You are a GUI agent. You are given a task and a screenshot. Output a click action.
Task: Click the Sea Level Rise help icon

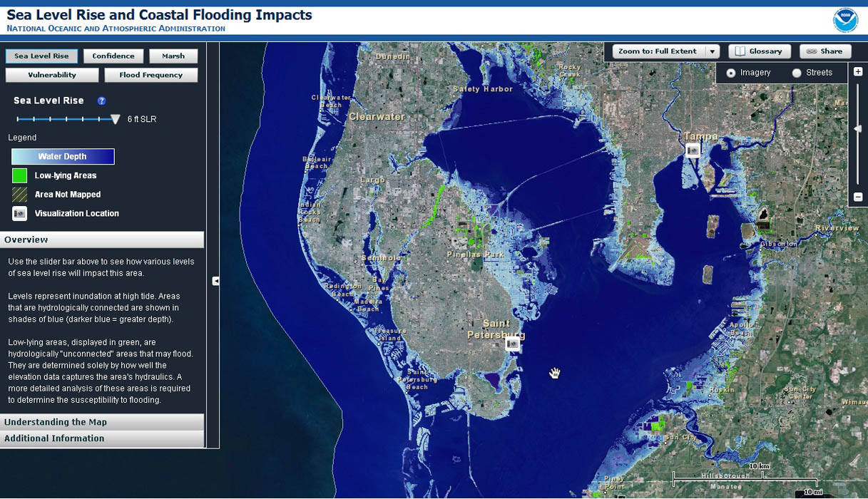[102, 101]
